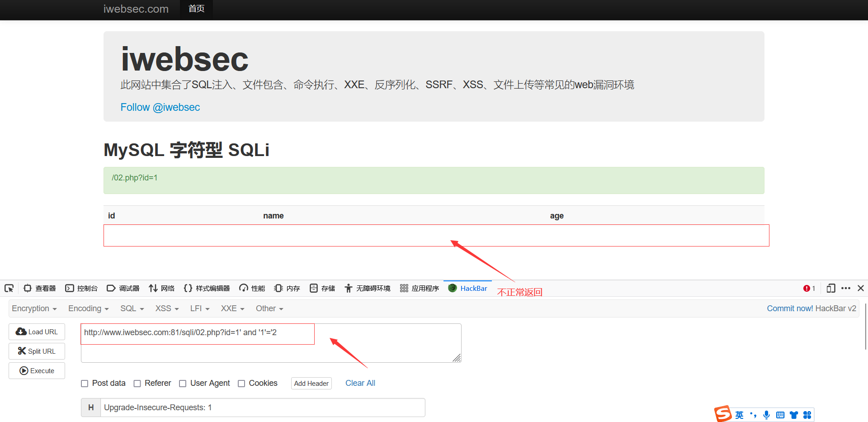
Task: Enable the Cookies checkbox
Action: (242, 383)
